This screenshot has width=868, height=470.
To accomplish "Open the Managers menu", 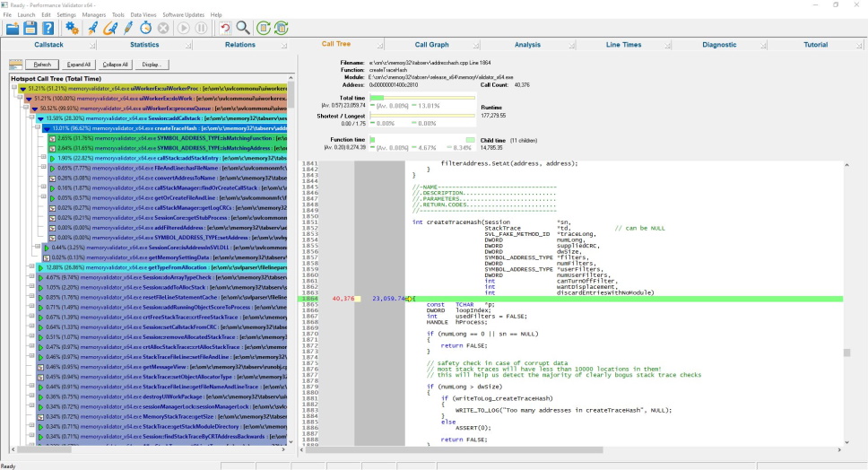I will [93, 15].
